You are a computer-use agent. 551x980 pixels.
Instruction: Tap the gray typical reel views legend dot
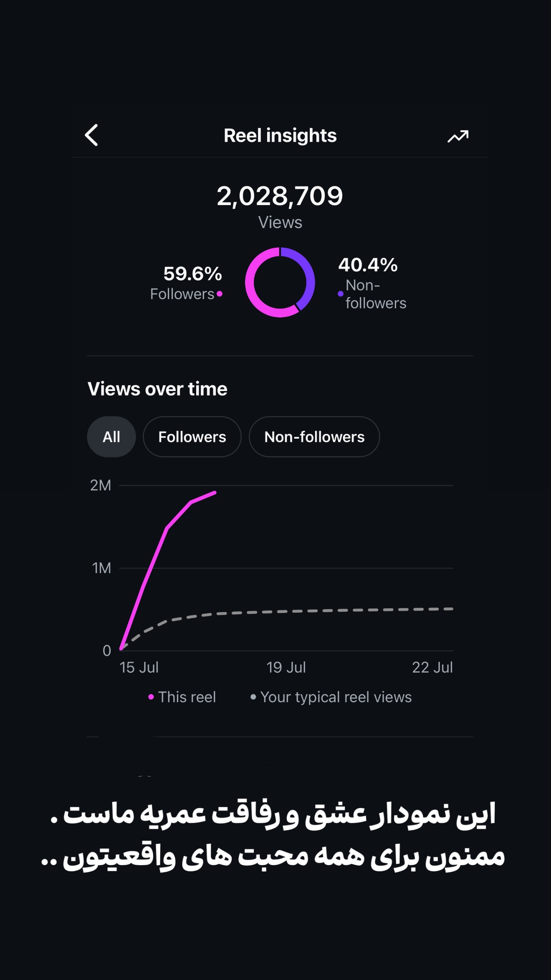(x=253, y=697)
